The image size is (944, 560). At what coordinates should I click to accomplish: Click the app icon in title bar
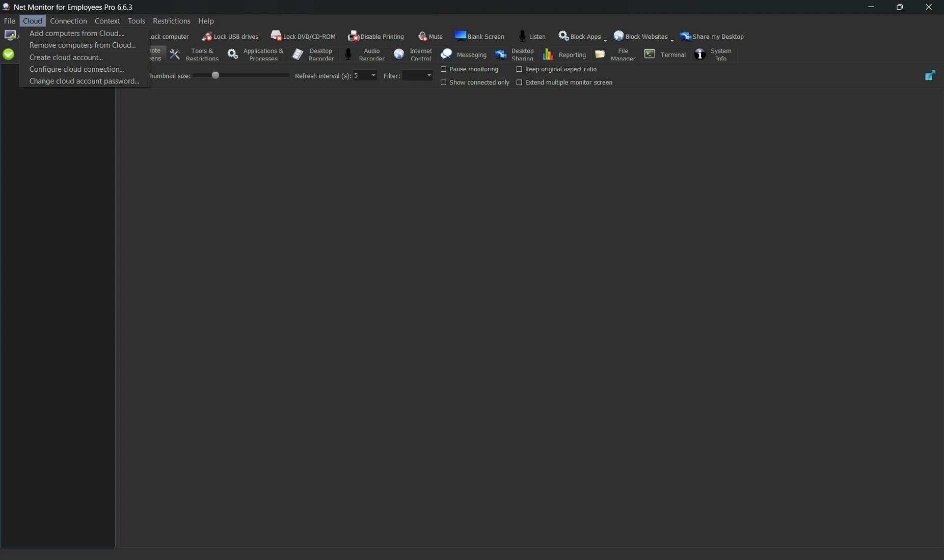click(6, 7)
